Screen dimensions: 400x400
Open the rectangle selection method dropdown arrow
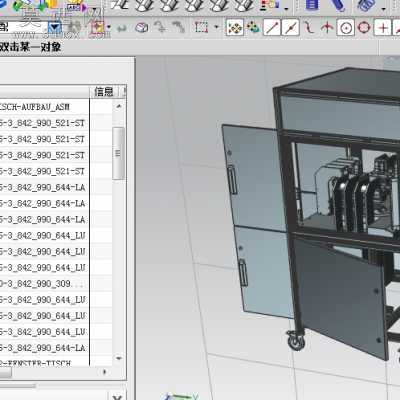(x=217, y=27)
